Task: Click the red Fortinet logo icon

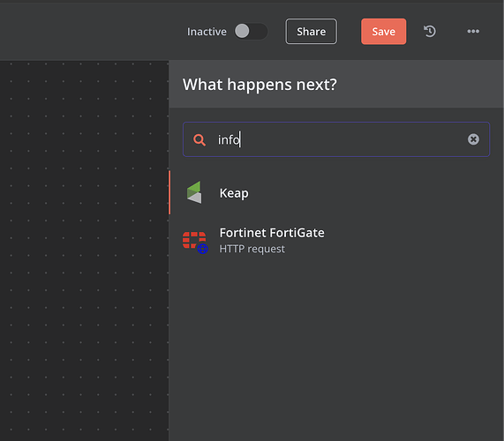Action: 194,240
